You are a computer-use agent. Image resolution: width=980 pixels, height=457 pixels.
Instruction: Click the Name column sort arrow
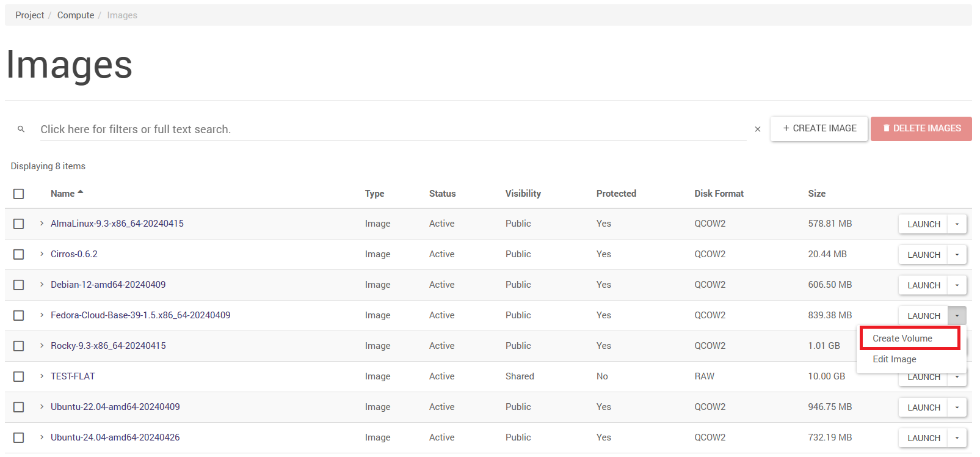pyautogui.click(x=81, y=192)
